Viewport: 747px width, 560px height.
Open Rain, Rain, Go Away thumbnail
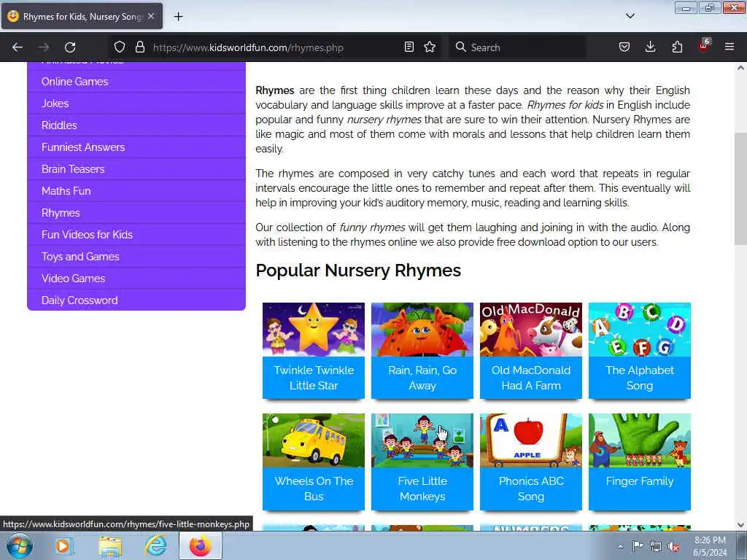422,330
